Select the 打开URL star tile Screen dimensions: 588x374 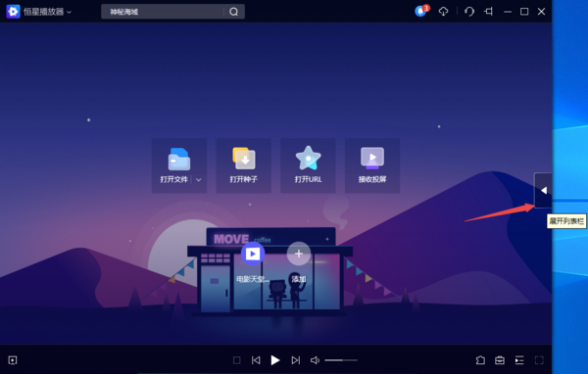[308, 165]
